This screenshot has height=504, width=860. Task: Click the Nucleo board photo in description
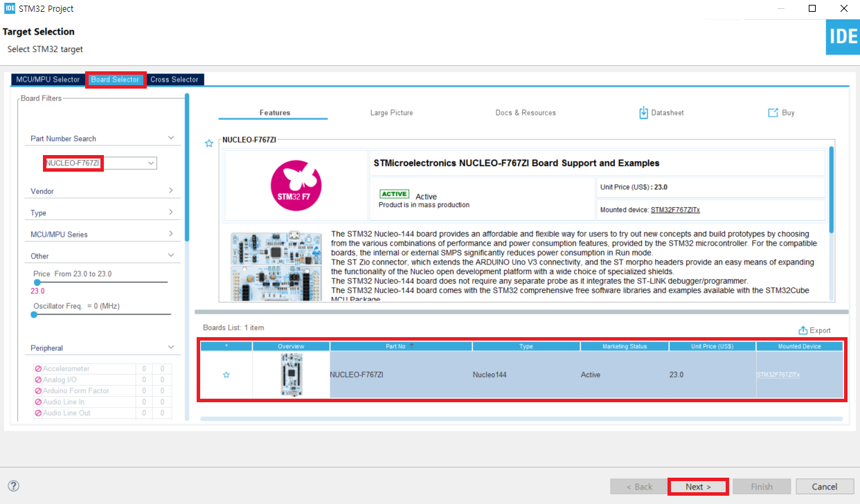tap(277, 267)
